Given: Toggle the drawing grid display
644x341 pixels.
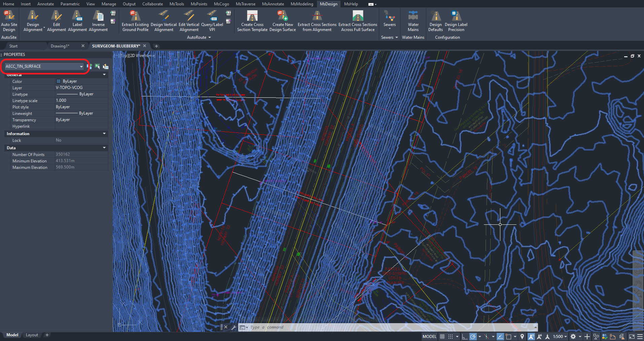Looking at the screenshot, I should (x=442, y=337).
